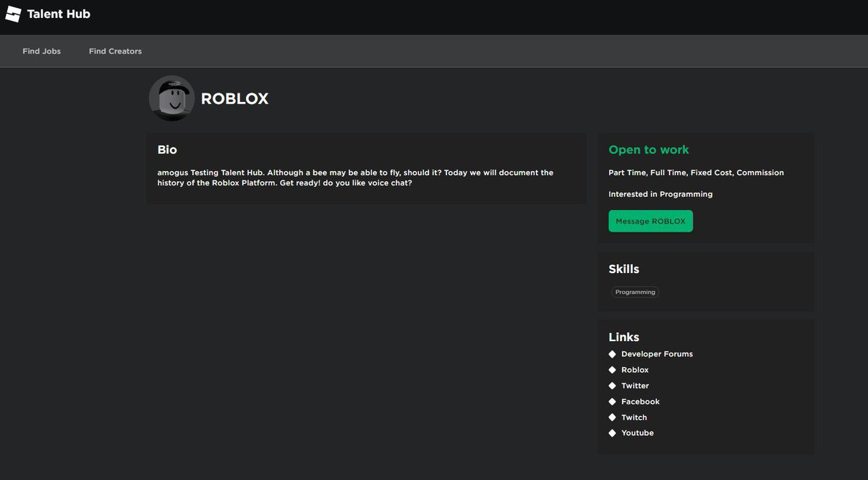This screenshot has width=868, height=480.
Task: Click the Message ROBLOX button
Action: tap(650, 221)
